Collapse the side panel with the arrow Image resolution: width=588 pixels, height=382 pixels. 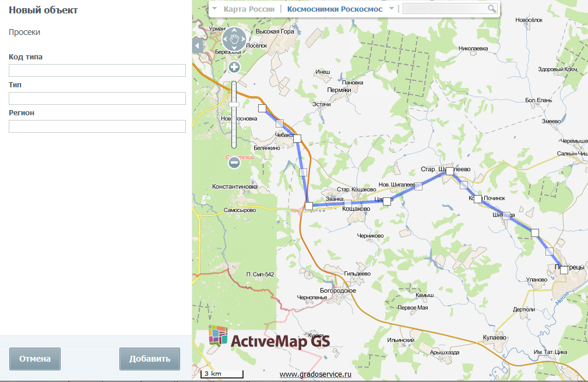(x=198, y=46)
